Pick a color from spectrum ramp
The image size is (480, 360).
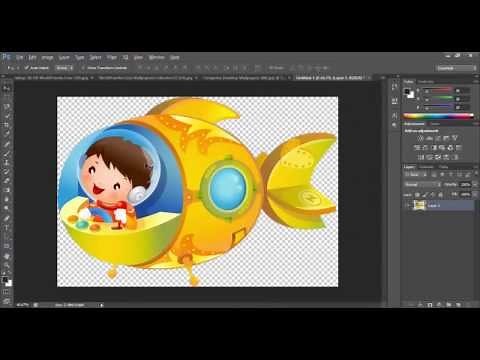click(x=438, y=116)
